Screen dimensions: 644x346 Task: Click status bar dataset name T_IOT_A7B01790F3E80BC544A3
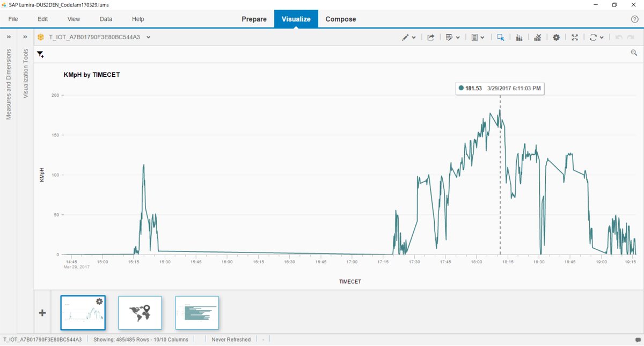pyautogui.click(x=42, y=340)
